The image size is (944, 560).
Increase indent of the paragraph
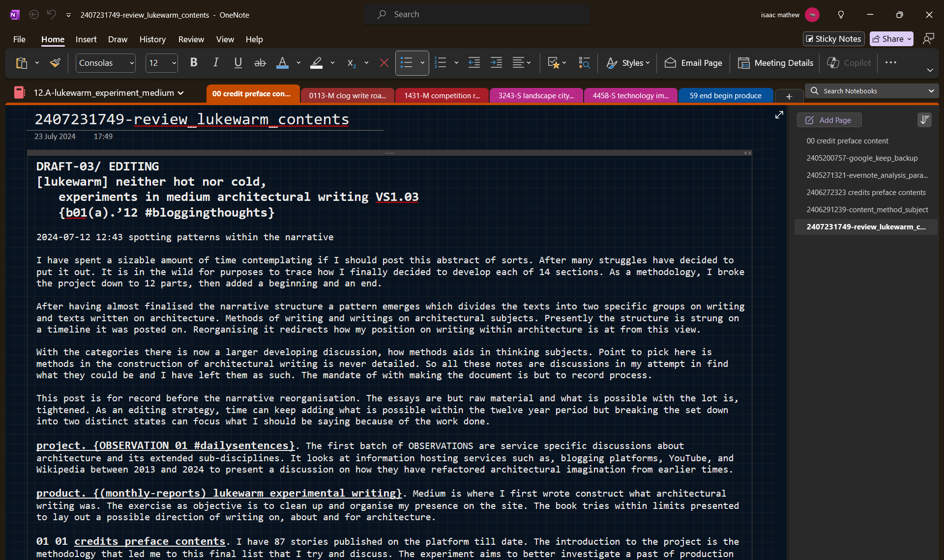click(496, 63)
